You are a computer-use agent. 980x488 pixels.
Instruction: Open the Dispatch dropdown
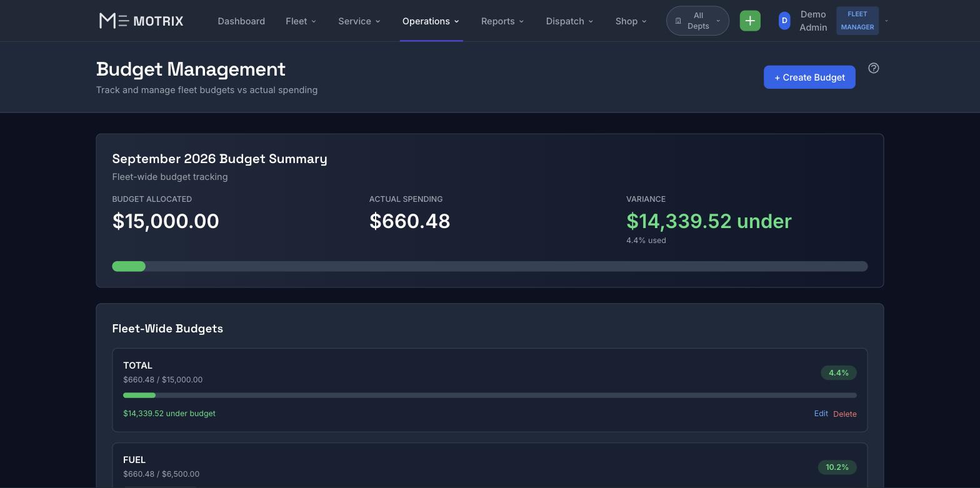[569, 21]
